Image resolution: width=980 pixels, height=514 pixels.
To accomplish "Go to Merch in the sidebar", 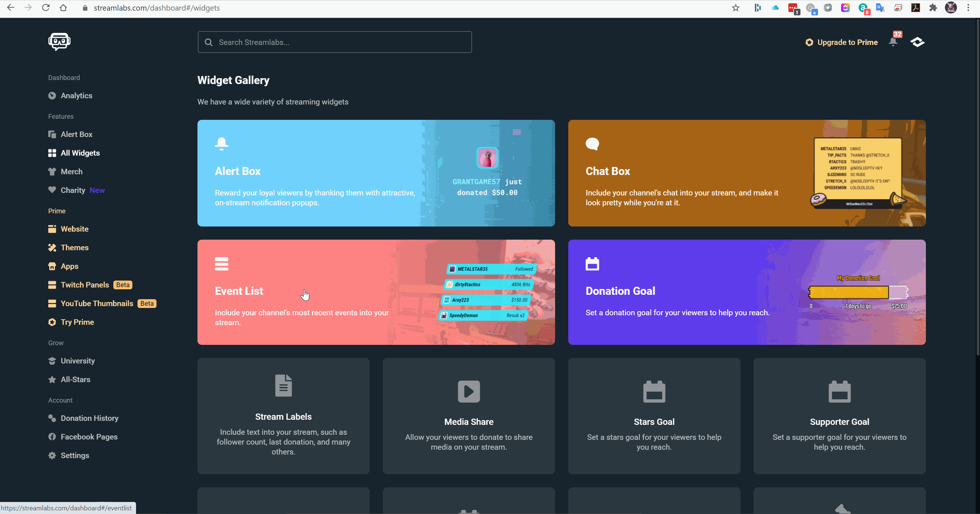I will (72, 171).
